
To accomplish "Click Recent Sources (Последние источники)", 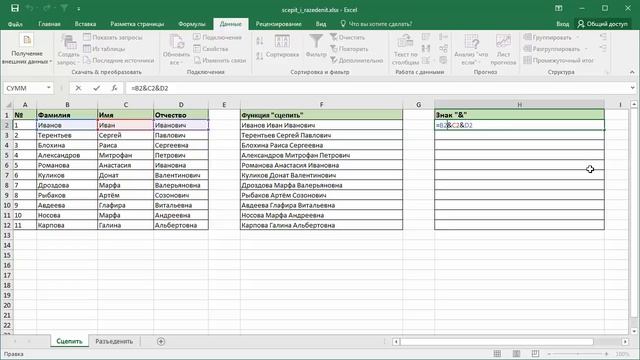I will [119, 60].
